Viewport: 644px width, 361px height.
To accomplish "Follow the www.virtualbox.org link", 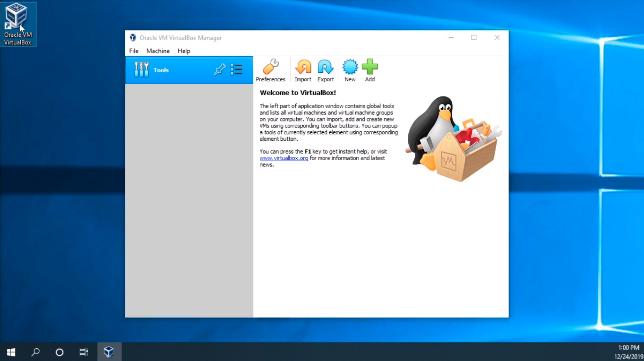I will [283, 158].
